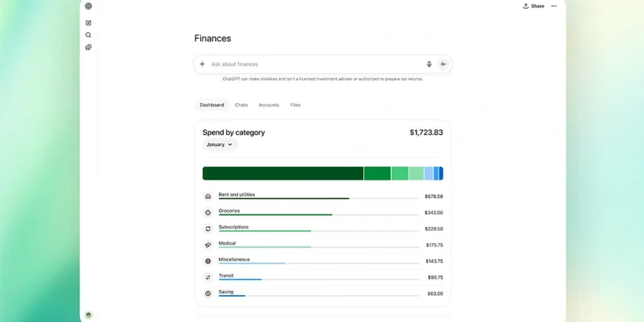Click the $1,723.83 total amount

click(426, 132)
